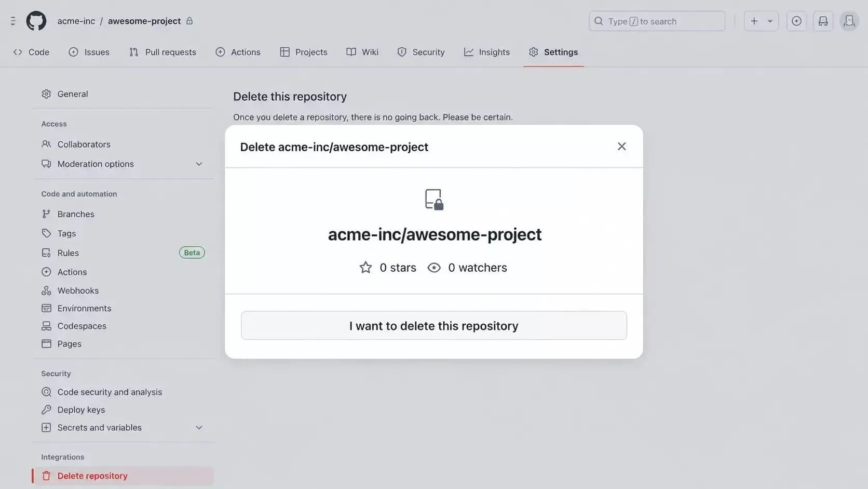Image resolution: width=868 pixels, height=489 pixels.
Task: Open the hamburger navigation menu
Action: pos(13,21)
